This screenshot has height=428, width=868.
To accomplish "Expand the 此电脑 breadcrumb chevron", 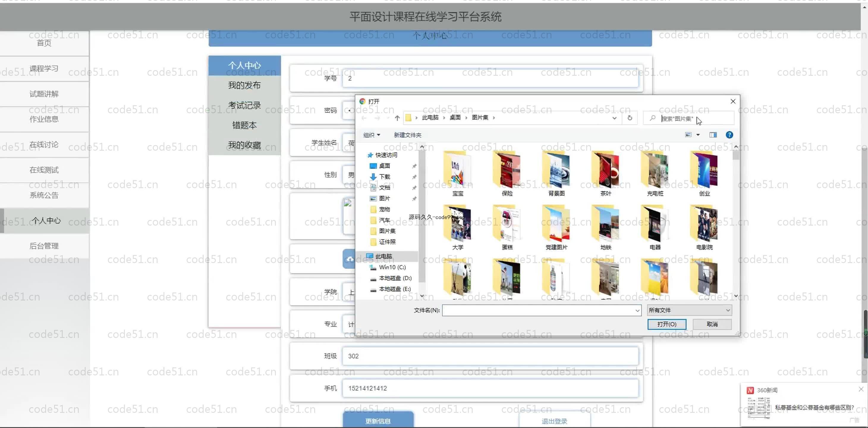I will (x=444, y=118).
